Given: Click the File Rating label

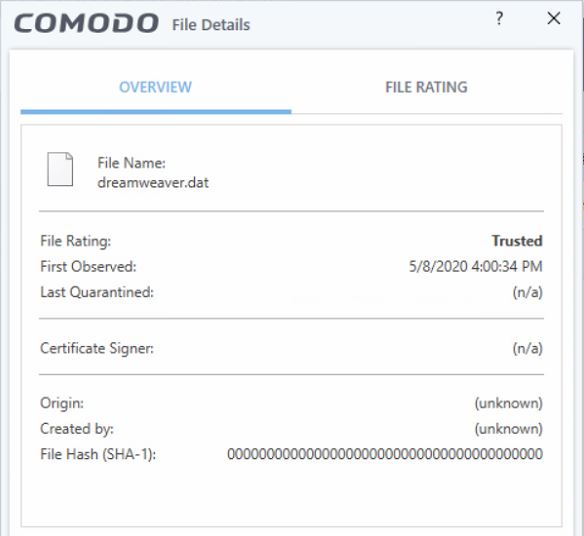Looking at the screenshot, I should (76, 241).
